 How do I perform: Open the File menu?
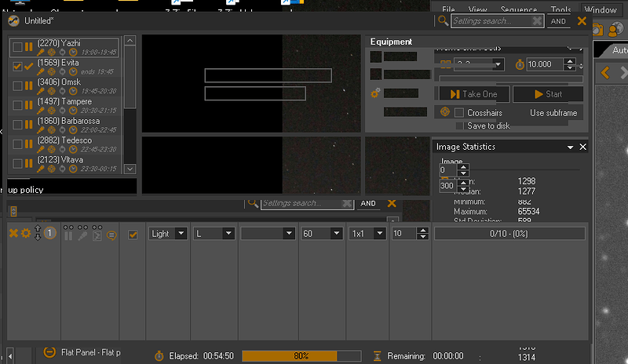[448, 9]
